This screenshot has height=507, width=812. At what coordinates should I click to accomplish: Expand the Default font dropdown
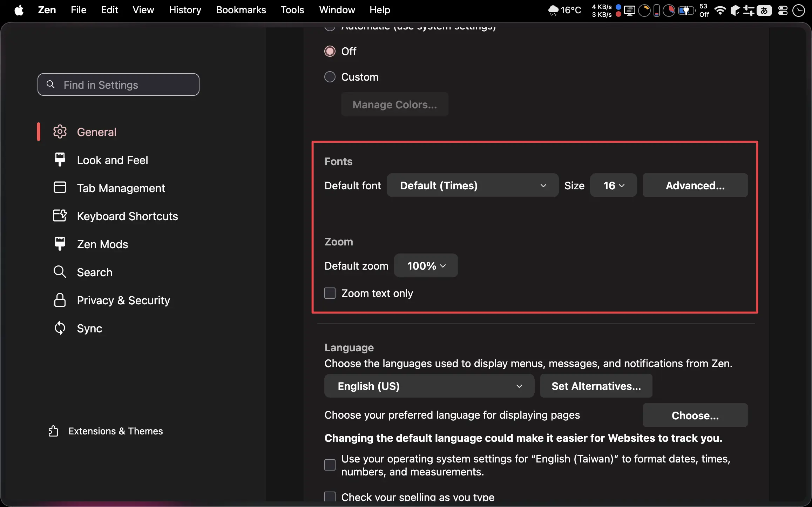[472, 185]
